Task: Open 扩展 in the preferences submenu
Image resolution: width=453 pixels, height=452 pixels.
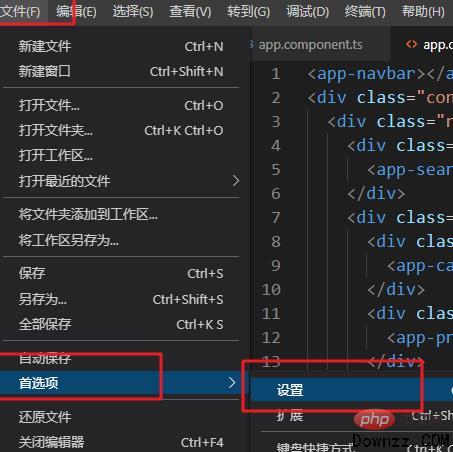Action: [x=352, y=416]
